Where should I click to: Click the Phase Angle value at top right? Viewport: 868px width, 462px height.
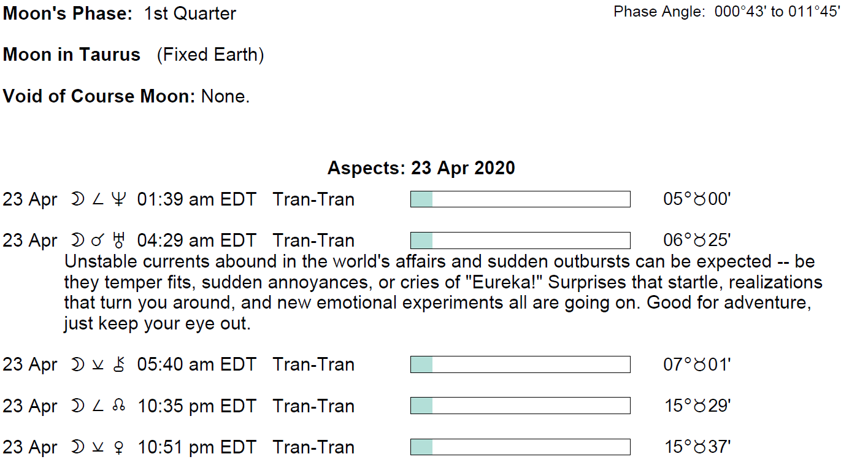[x=777, y=12]
